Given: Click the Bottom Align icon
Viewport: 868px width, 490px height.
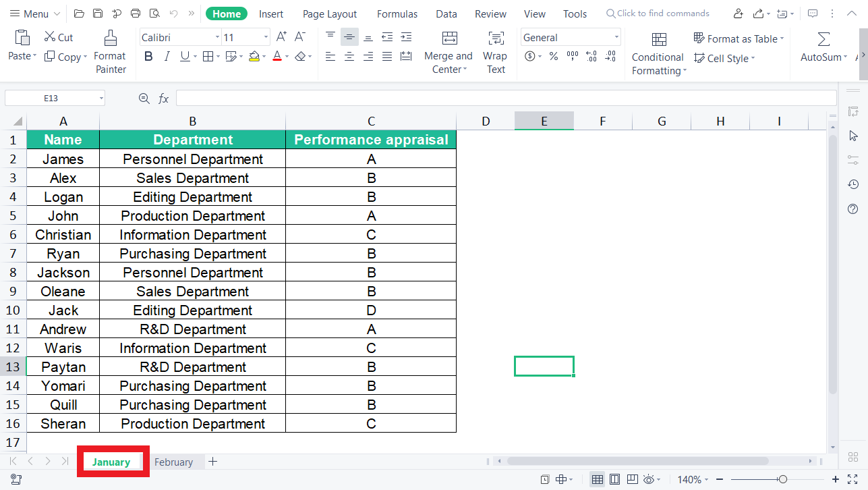Looking at the screenshot, I should (368, 37).
